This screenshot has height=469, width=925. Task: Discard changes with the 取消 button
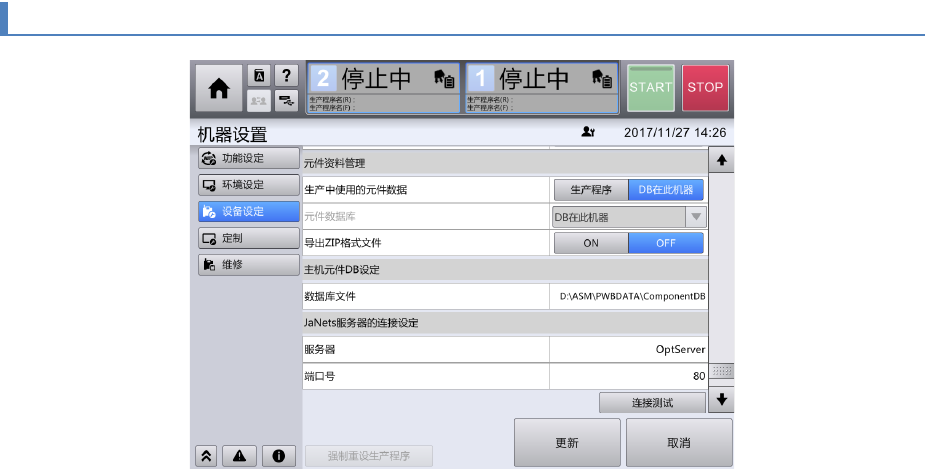pyautogui.click(x=679, y=442)
